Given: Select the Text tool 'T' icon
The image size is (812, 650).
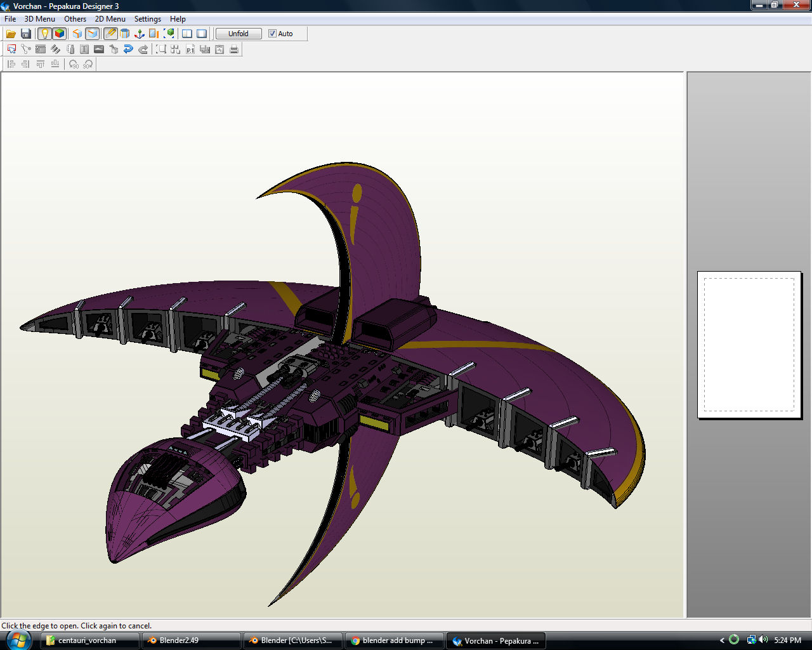Looking at the screenshot, I should point(84,49).
